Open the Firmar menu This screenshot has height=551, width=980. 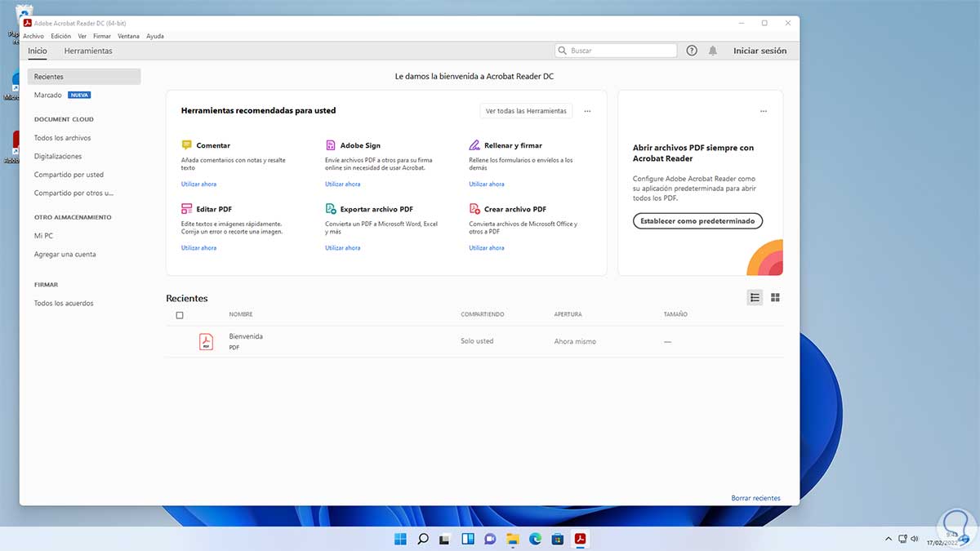102,36
